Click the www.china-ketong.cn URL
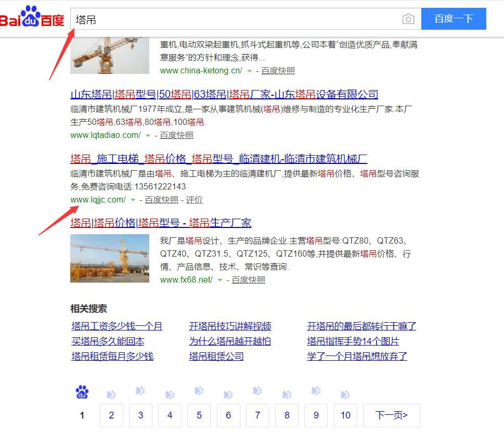The height and width of the screenshot is (445, 504). click(201, 71)
